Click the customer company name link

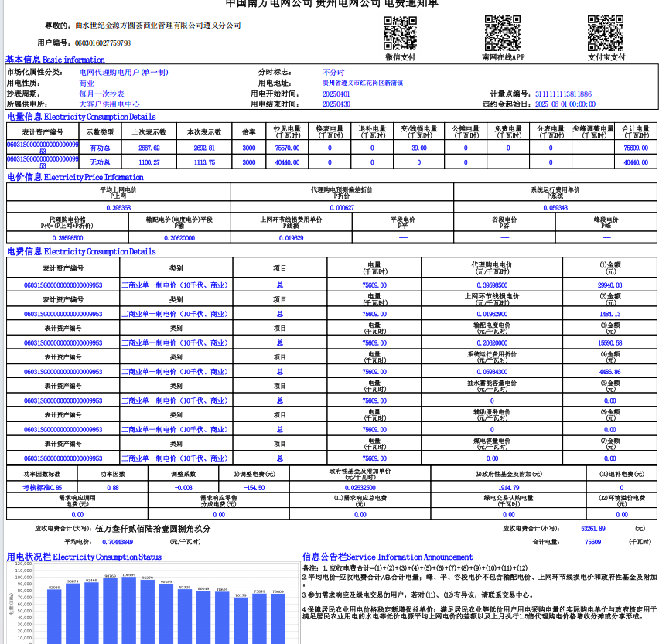tap(159, 26)
